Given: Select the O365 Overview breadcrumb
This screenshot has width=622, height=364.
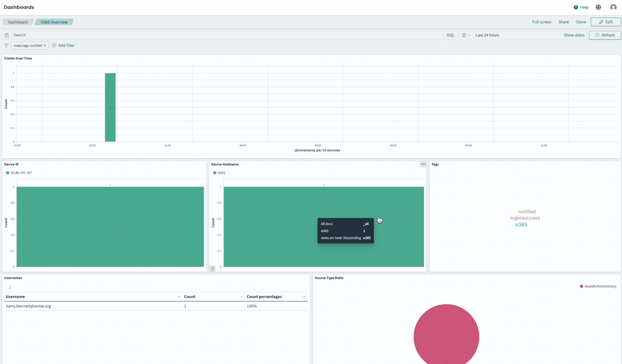Looking at the screenshot, I should 54,22.
